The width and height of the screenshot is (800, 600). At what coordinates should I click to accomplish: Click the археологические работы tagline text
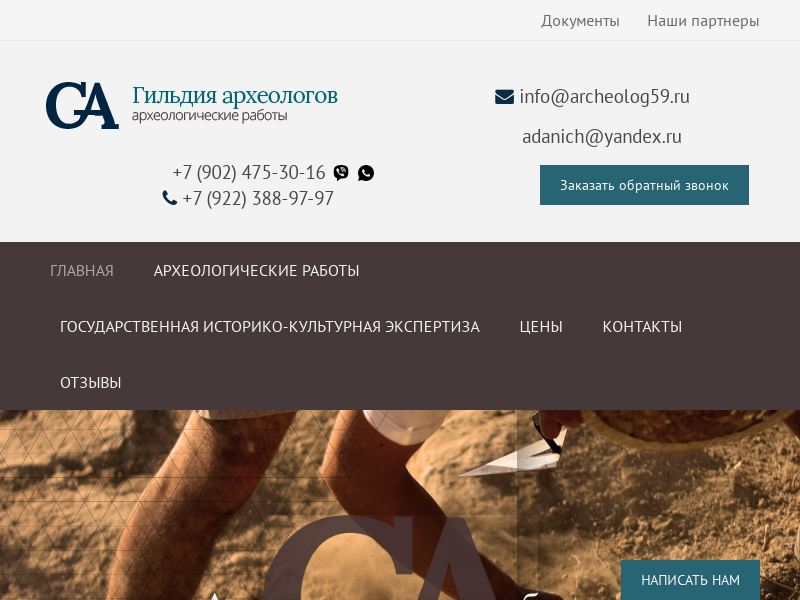[x=210, y=116]
